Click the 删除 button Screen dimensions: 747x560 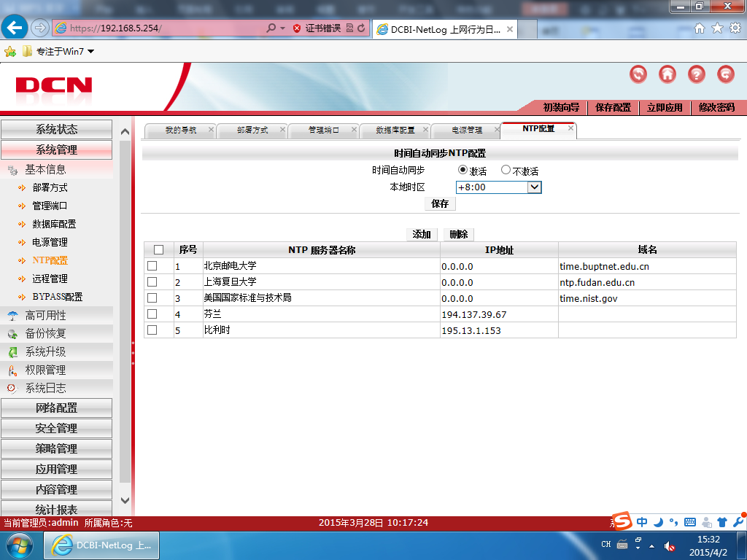458,234
